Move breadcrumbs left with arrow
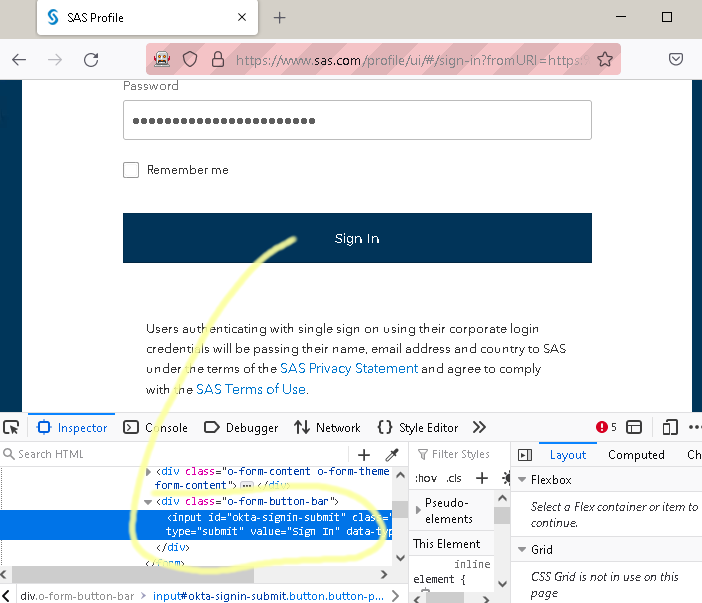This screenshot has height=603, width=702. [6, 596]
